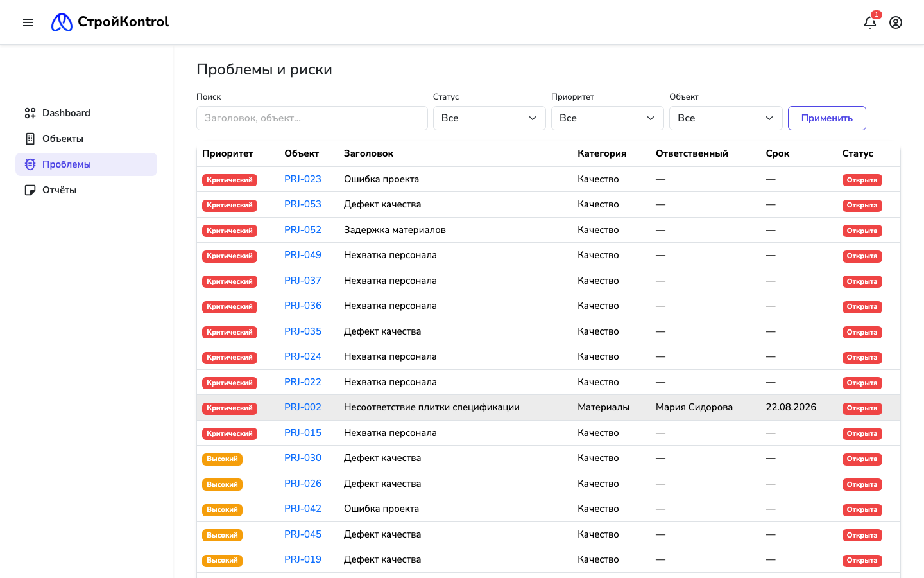Image resolution: width=924 pixels, height=578 pixels.
Task: Click the Dashboard sidebar icon
Action: pos(30,113)
